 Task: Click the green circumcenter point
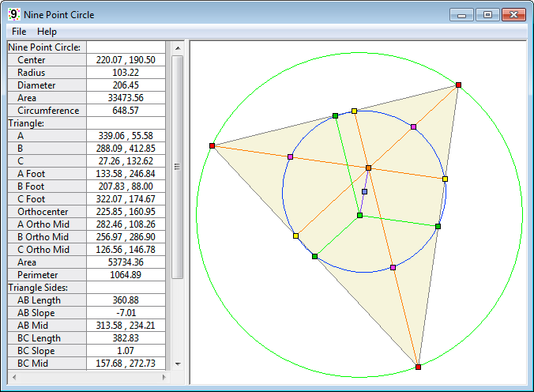click(359, 215)
